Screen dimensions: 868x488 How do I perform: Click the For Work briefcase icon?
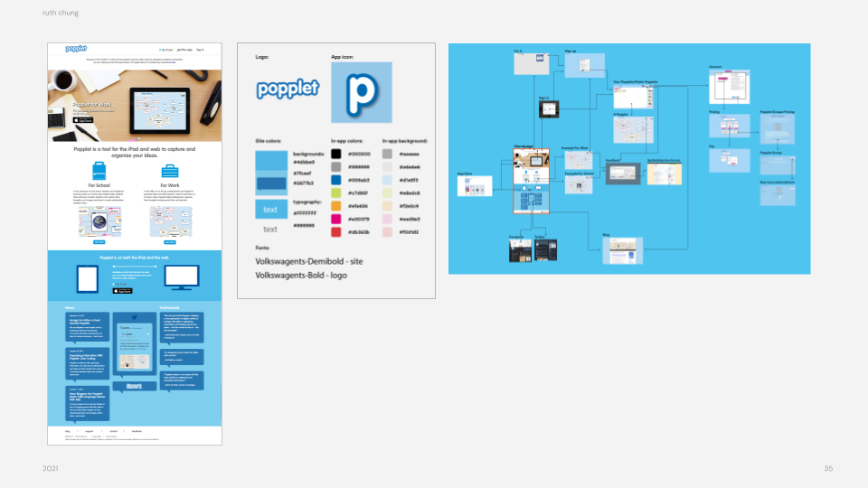[169, 172]
